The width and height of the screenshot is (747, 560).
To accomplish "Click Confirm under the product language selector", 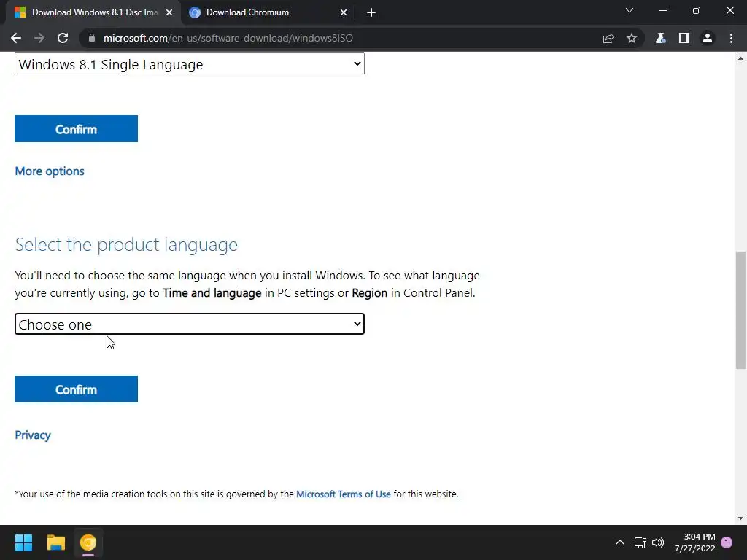I will (x=76, y=389).
